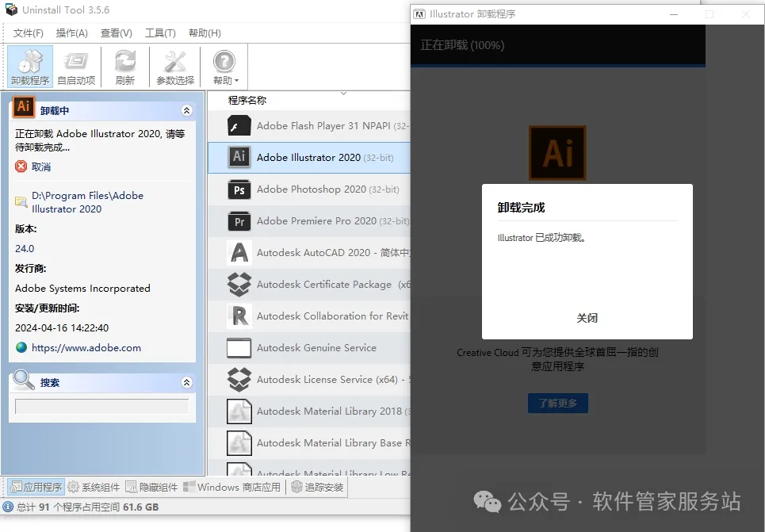Select the Adobe Flash Player 31 NPAPI row
This screenshot has width=765, height=532.
[x=309, y=126]
